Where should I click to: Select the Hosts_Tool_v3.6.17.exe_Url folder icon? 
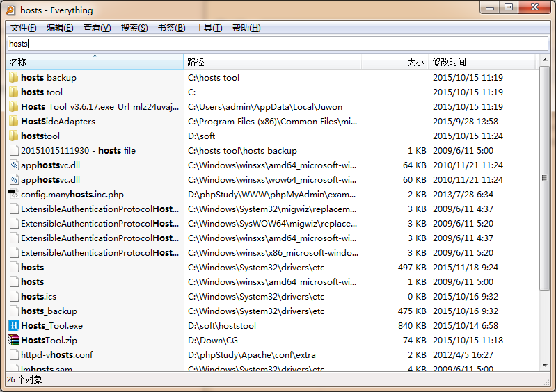14,106
